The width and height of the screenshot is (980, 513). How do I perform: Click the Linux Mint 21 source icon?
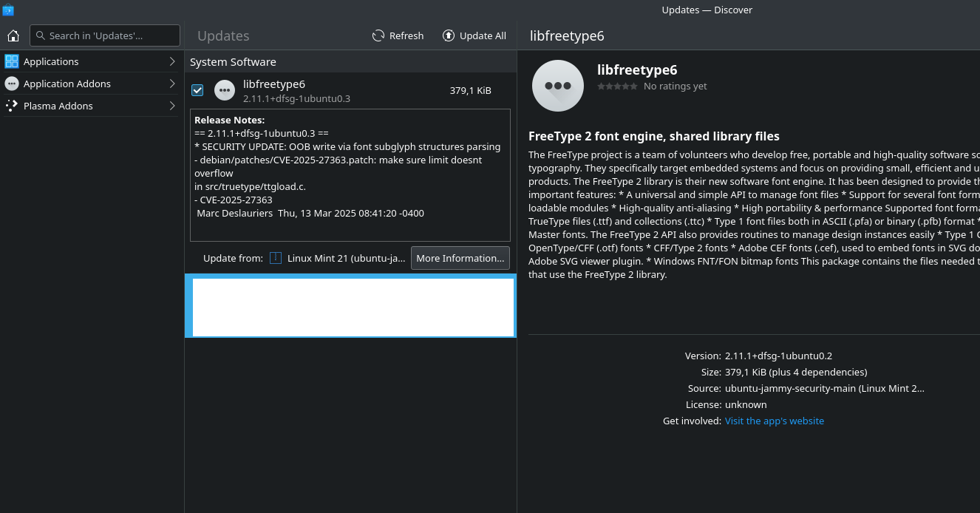click(x=276, y=258)
